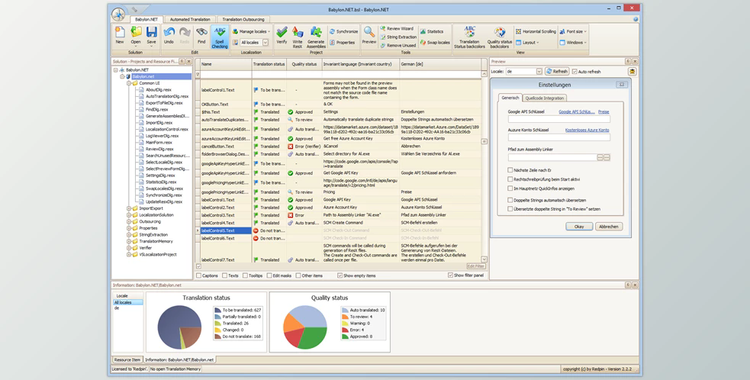Image resolution: width=750 pixels, height=380 pixels.
Task: Click the Edit Filter button
Action: point(475,266)
